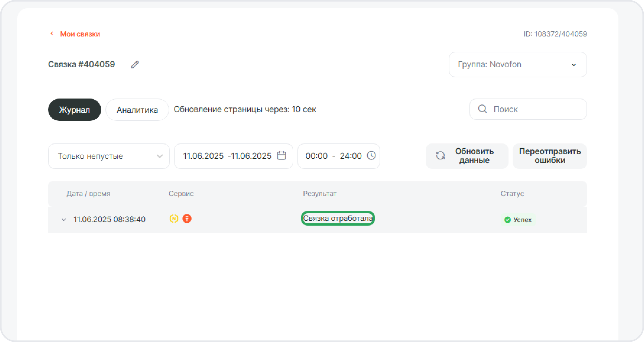Screen dimensions: 644x342
Task: Switch to the Журнал tab
Action: coord(74,110)
